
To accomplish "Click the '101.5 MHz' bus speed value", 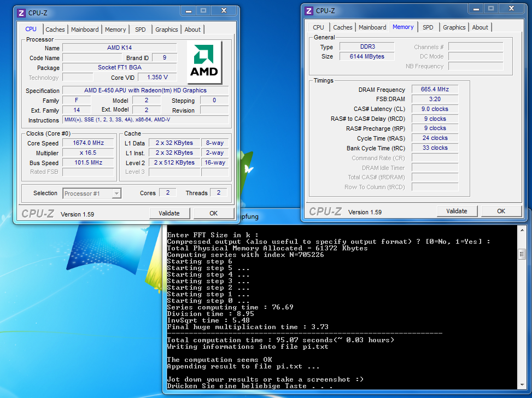I will [88, 163].
